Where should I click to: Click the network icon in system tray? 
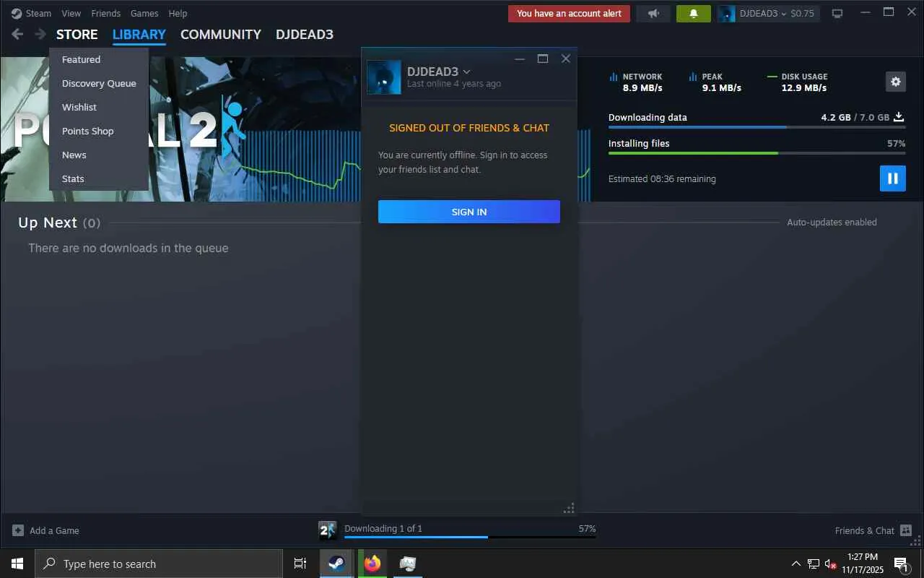814,564
